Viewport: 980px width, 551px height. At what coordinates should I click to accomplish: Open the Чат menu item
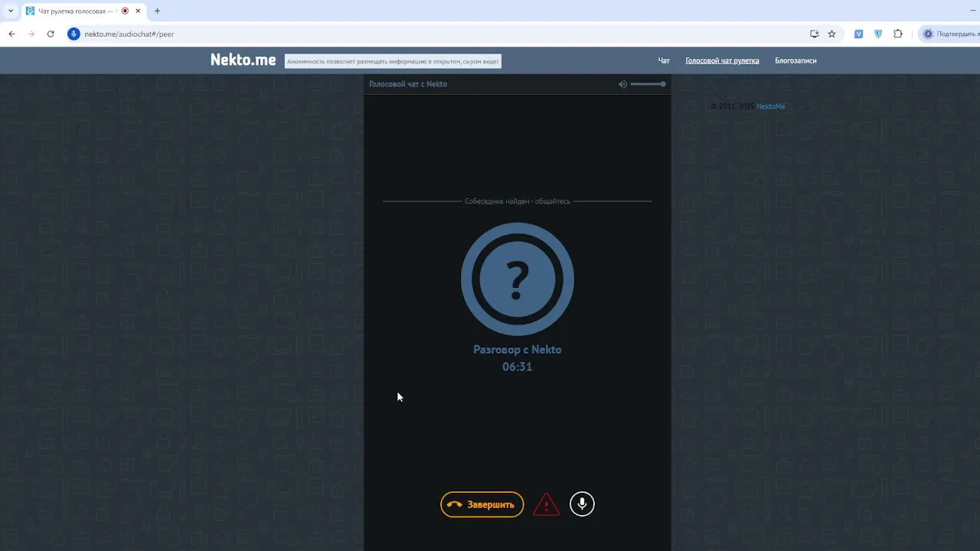[x=664, y=60]
